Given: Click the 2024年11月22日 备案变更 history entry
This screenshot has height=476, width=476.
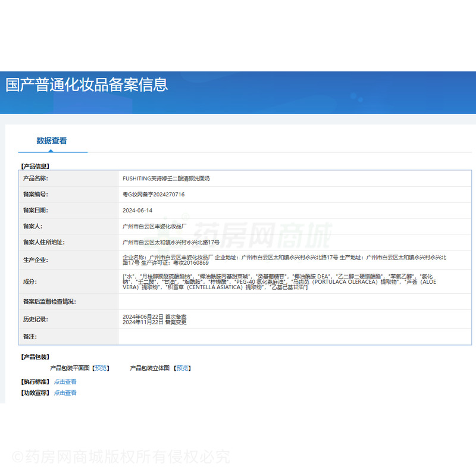Looking at the screenshot, I should point(154,322).
